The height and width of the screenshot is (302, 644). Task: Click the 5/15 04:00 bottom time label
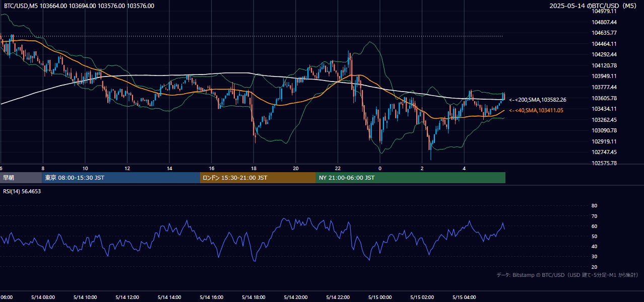click(x=465, y=297)
